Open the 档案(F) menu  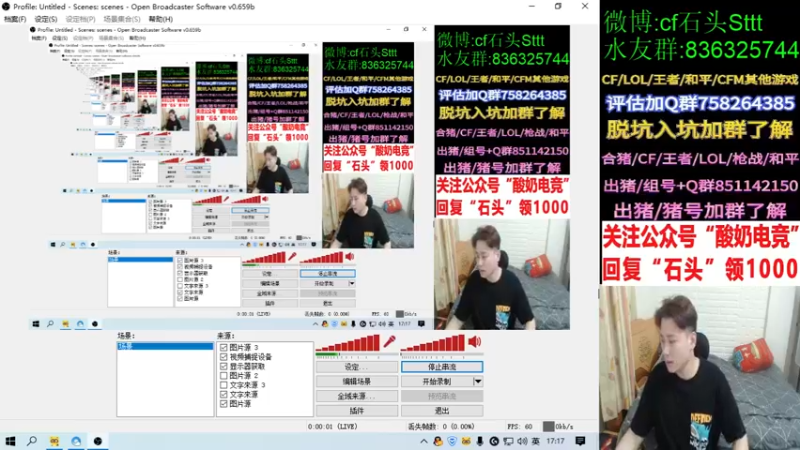coord(15,19)
